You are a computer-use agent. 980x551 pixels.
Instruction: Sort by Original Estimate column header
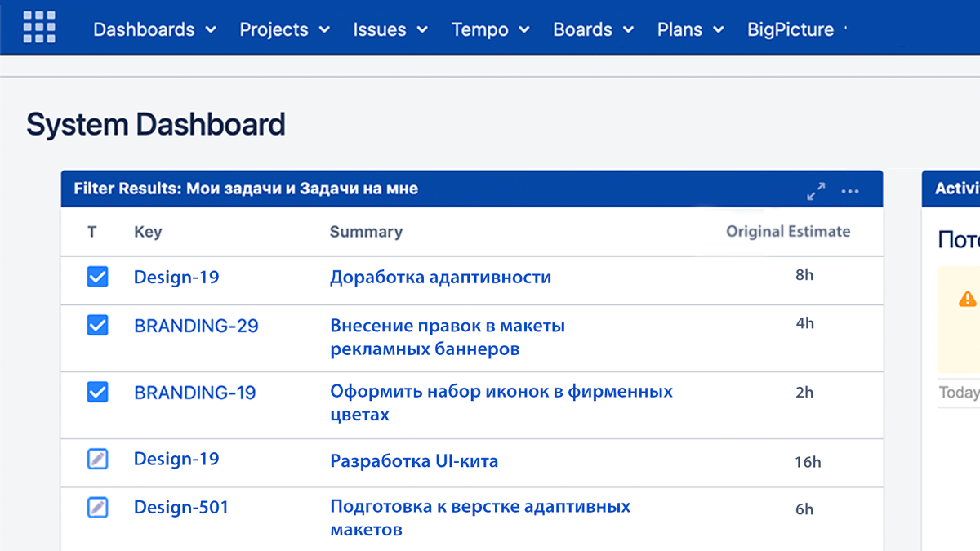[788, 232]
